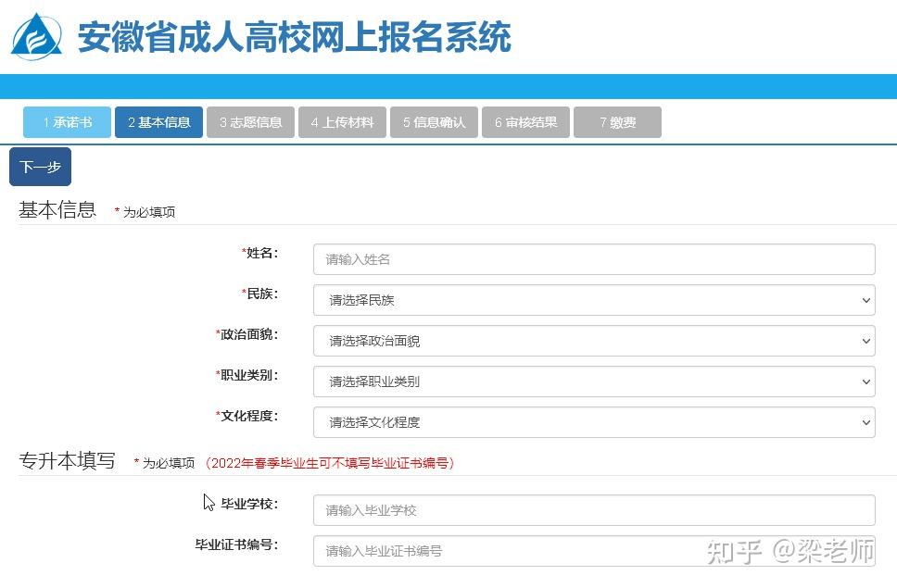
Task: Open step 1 承诺书 tab
Action: pyautogui.click(x=67, y=122)
